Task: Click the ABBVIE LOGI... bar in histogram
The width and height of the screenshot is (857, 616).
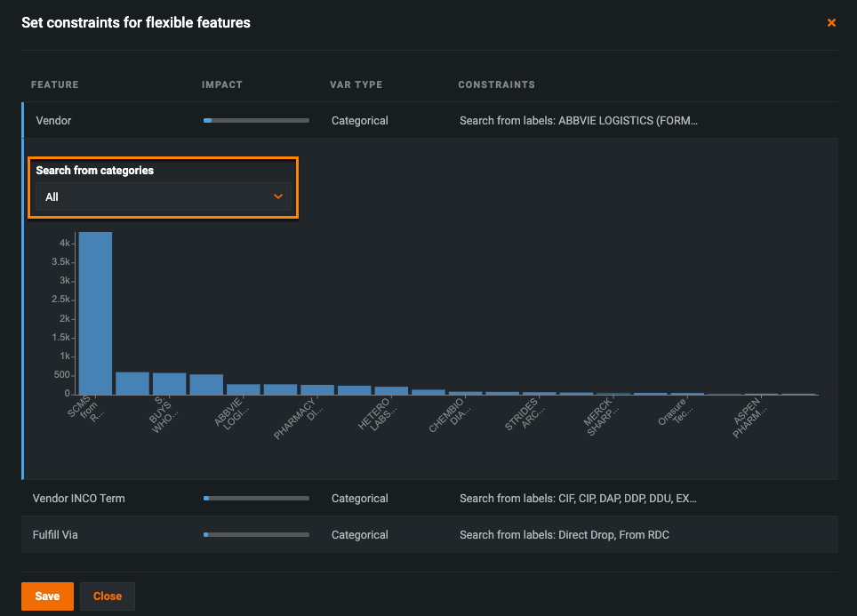Action: (243, 389)
